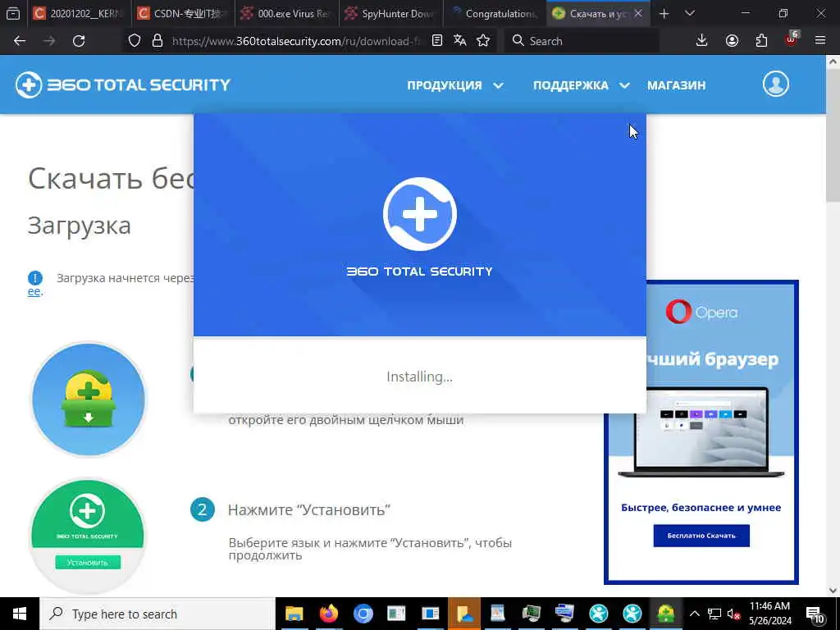The height and width of the screenshot is (630, 840).
Task: Bookmark this page with the star
Action: [x=483, y=41]
